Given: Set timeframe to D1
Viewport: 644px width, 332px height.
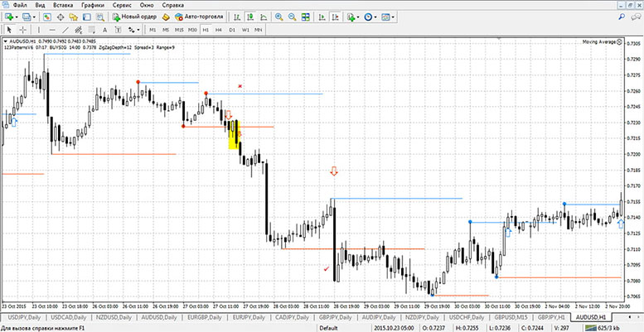Looking at the screenshot, I should 232,30.
